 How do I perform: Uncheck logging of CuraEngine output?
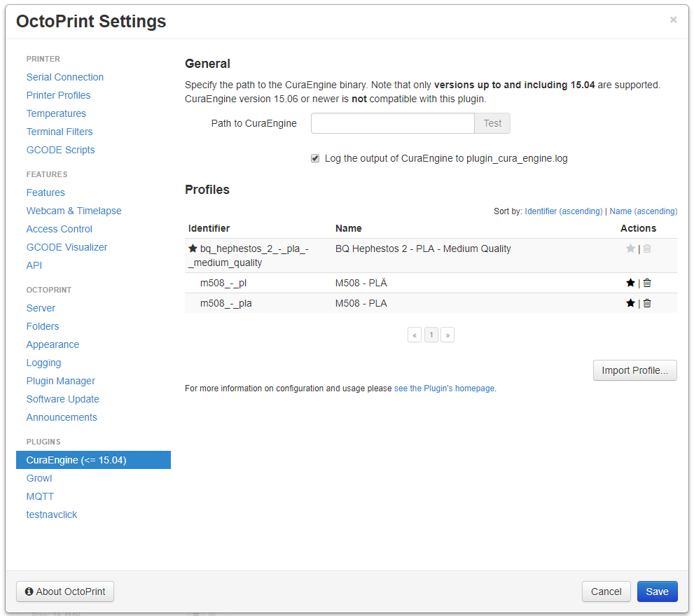coord(315,157)
